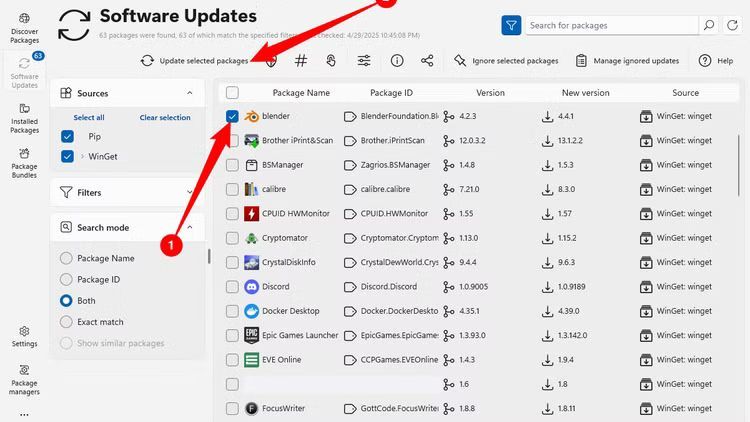Switch to Installed Packages page

24,119
